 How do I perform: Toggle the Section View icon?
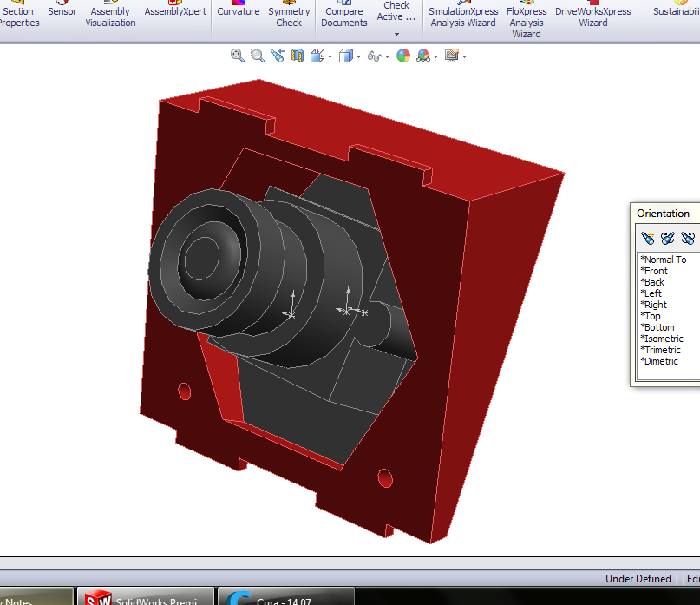point(298,56)
